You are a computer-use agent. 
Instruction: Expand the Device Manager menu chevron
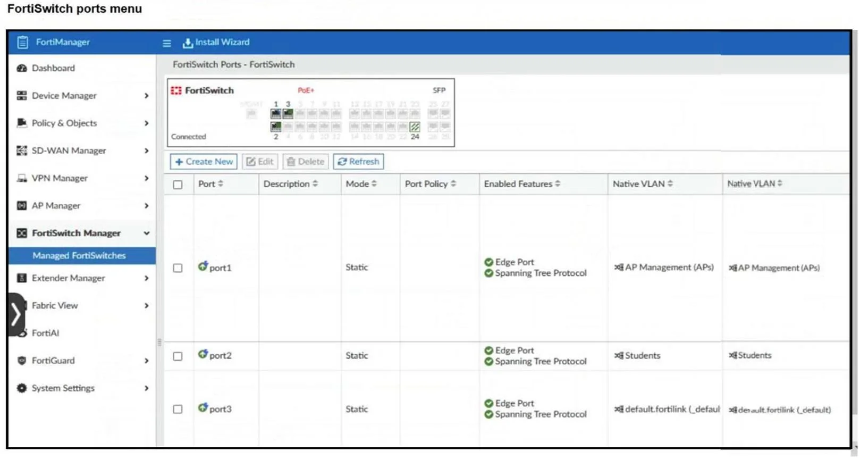[146, 96]
